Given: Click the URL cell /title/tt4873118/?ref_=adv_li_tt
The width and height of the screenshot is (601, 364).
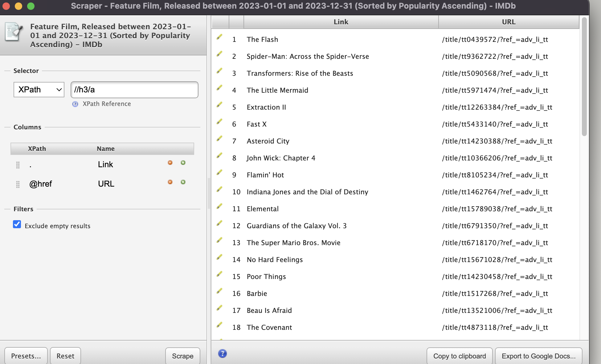Looking at the screenshot, I should point(495,327).
